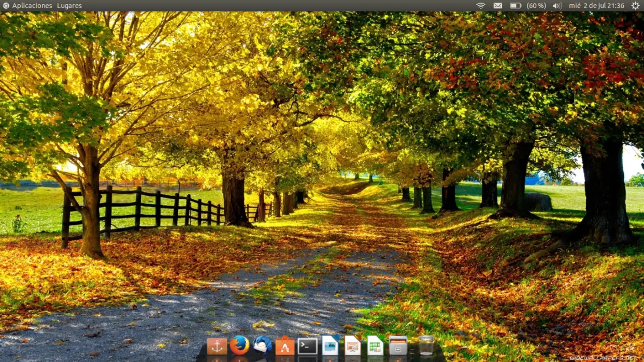The image size is (644, 362).
Task: Click the clock showing mié 2 de jul 21:36
Action: pyautogui.click(x=596, y=6)
